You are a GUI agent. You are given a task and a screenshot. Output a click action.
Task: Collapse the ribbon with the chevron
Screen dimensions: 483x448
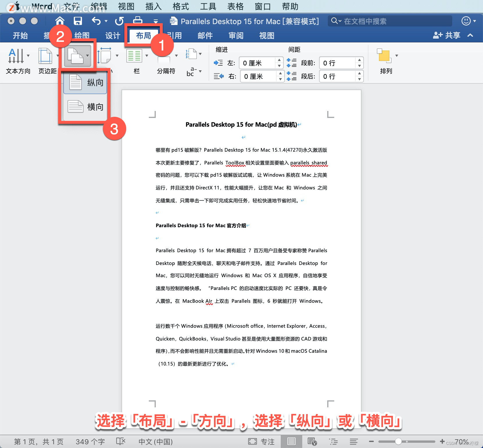click(470, 35)
